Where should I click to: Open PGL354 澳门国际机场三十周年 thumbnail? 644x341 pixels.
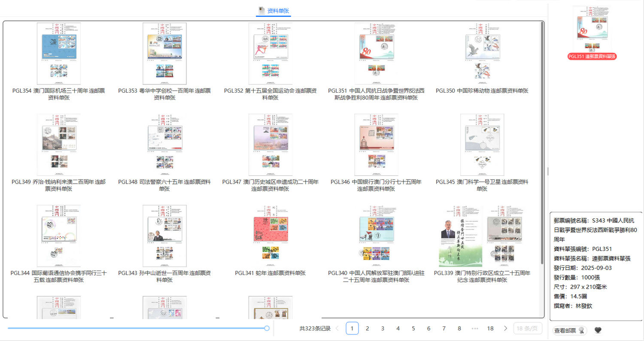58,54
